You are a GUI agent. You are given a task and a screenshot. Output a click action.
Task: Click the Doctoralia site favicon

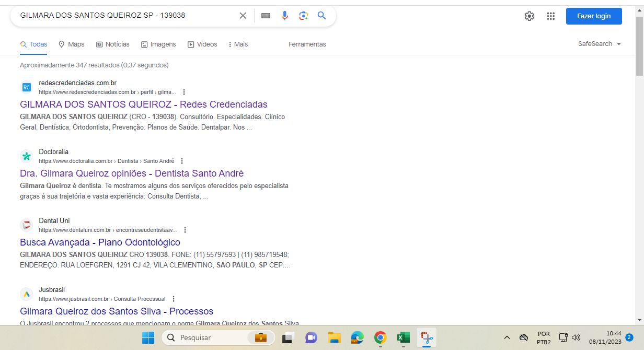point(26,156)
